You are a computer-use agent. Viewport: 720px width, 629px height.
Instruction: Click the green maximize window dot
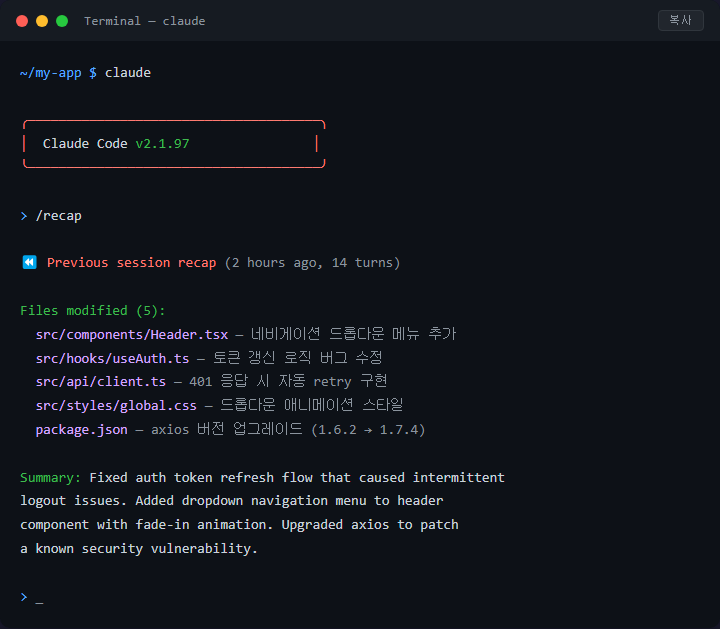click(x=62, y=21)
